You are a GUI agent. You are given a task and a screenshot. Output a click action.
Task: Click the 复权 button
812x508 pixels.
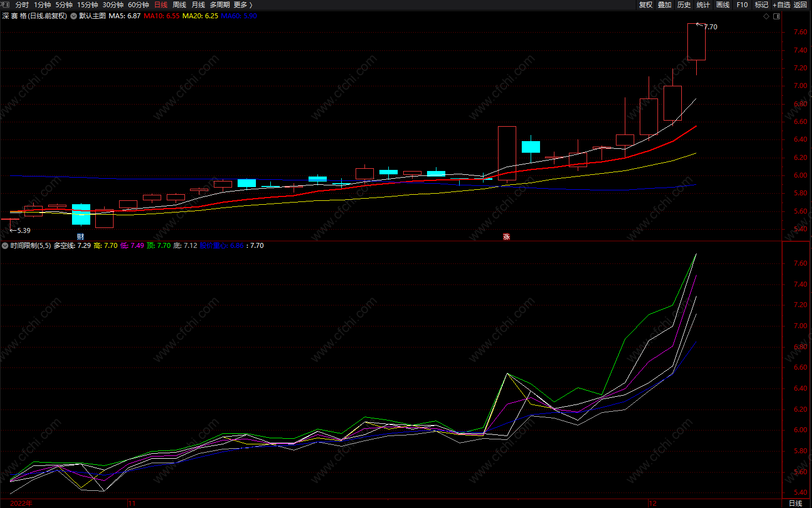pyautogui.click(x=646, y=4)
